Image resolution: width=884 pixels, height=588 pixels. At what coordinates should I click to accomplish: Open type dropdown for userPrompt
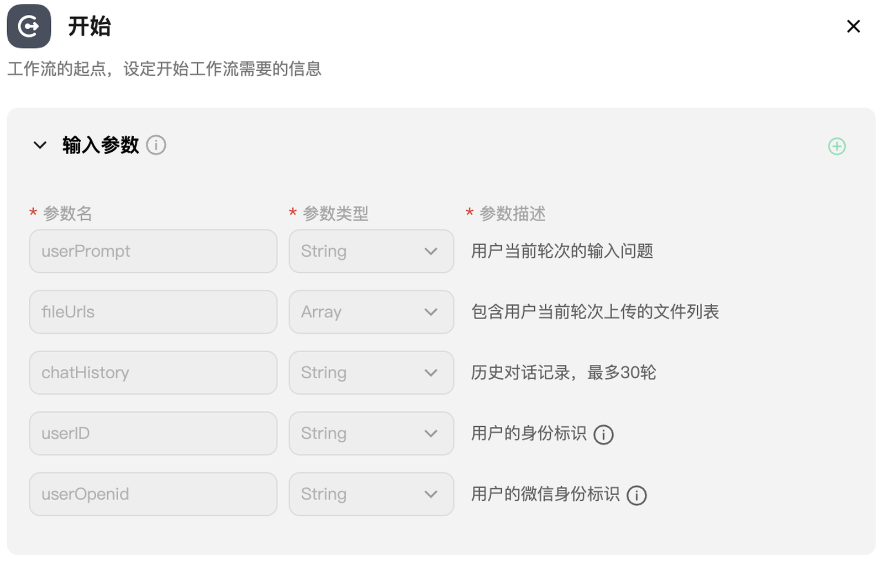(x=371, y=251)
